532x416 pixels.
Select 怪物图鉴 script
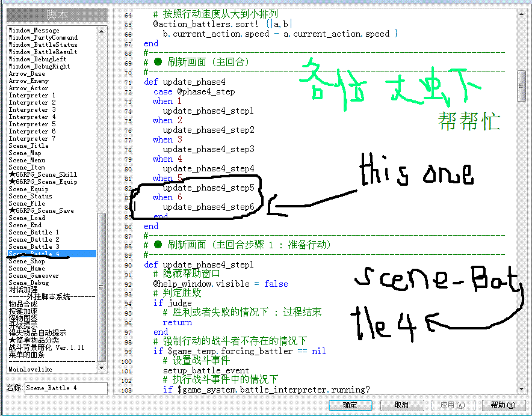(23, 319)
